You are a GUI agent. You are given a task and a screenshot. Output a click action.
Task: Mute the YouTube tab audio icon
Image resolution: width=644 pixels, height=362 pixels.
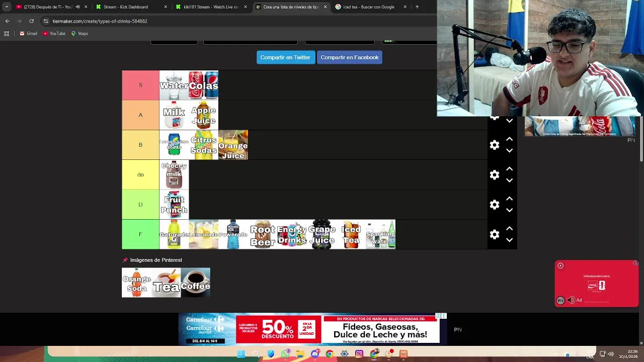(x=77, y=7)
